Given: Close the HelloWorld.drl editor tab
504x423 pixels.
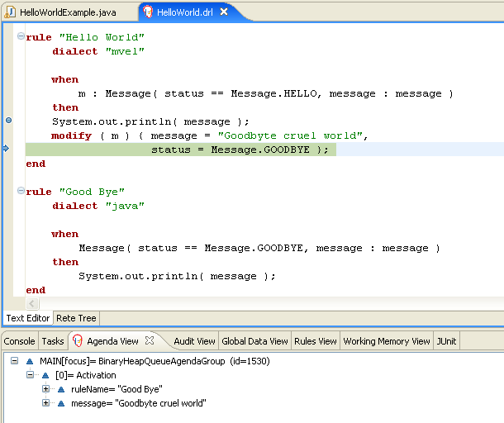Looking at the screenshot, I should [224, 12].
